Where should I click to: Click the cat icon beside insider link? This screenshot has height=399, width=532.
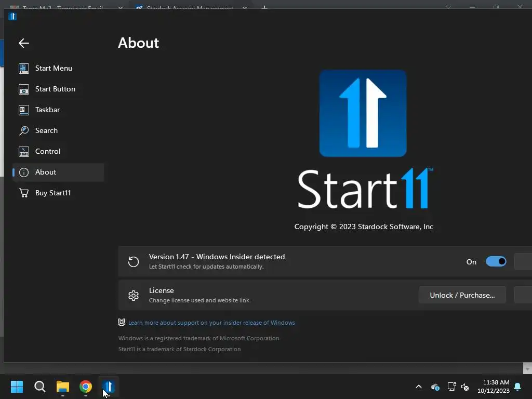[x=122, y=322]
